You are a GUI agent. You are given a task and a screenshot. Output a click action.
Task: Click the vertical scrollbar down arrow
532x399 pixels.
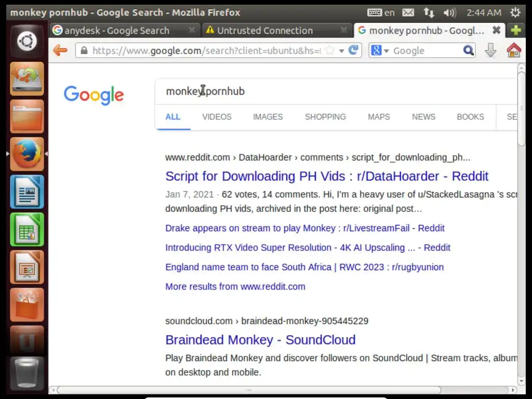pos(522,381)
